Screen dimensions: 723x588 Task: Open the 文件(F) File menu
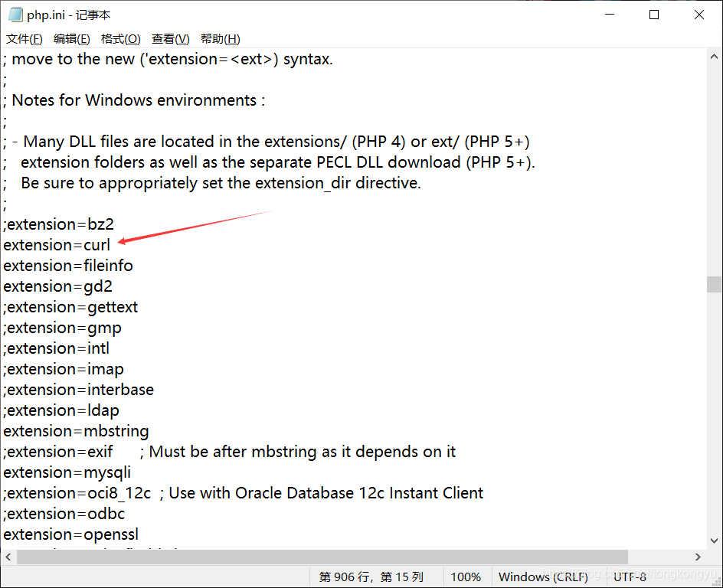click(24, 39)
